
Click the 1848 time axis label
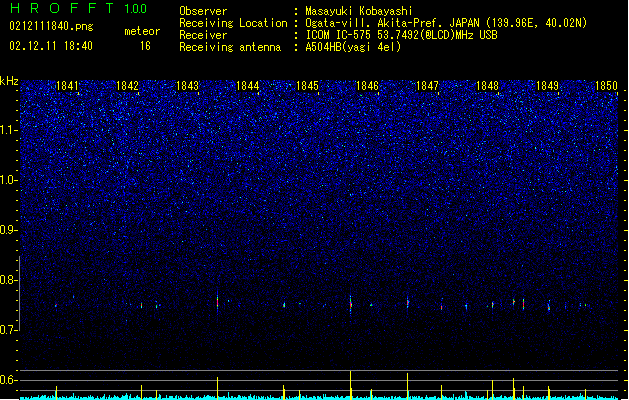click(x=487, y=86)
